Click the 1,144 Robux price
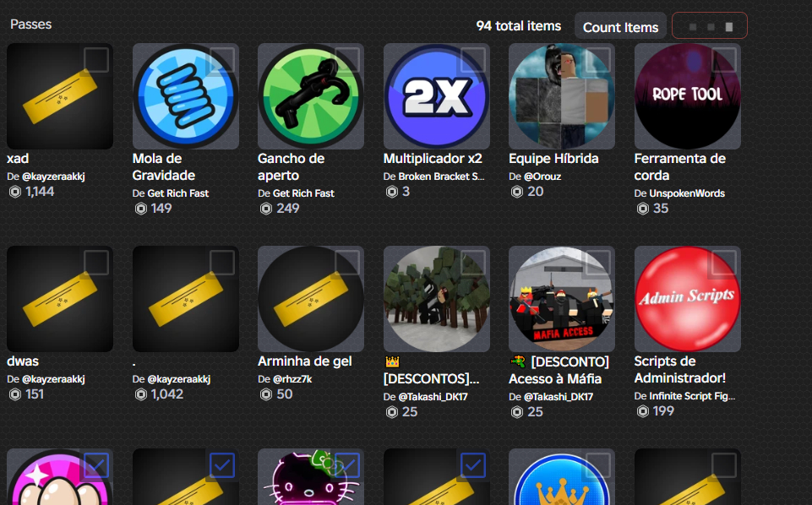The width and height of the screenshot is (812, 505). coord(40,192)
